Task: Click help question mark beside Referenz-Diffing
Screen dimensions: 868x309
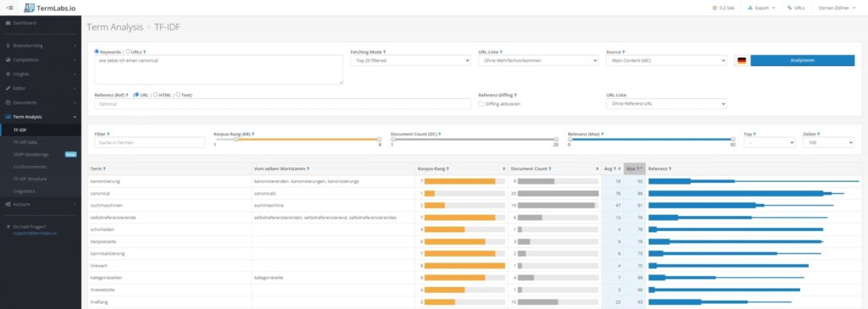Action: 515,95
